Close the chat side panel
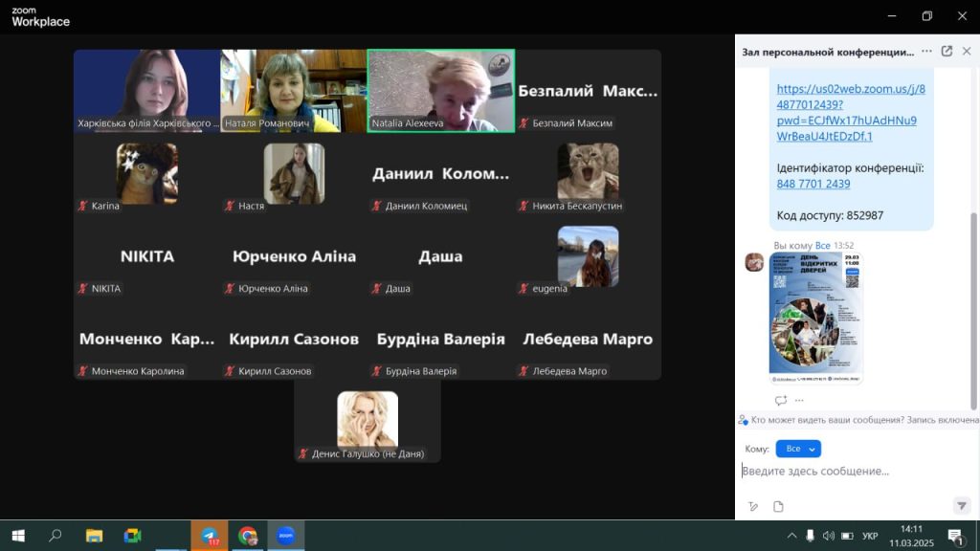The image size is (980, 551). coord(968,52)
